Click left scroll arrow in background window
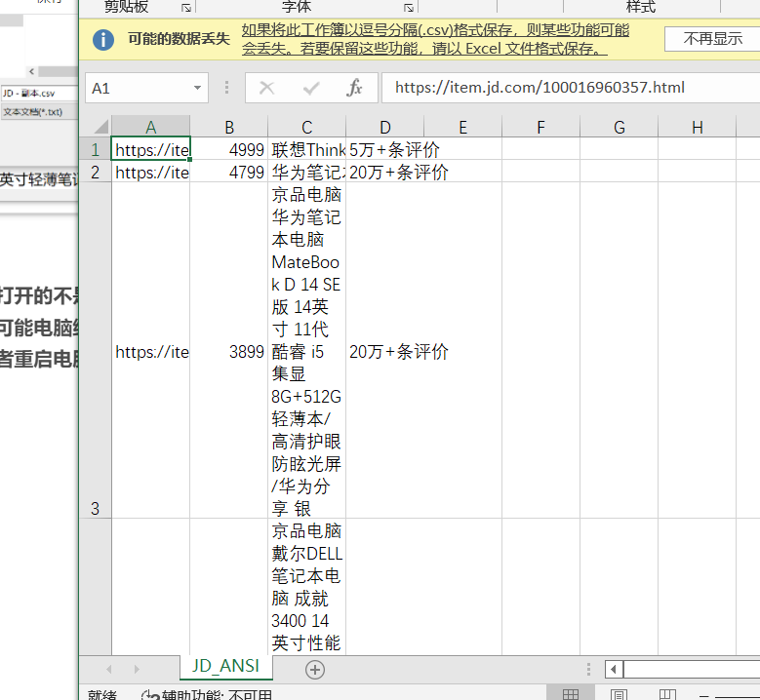The image size is (760, 700). [31, 72]
